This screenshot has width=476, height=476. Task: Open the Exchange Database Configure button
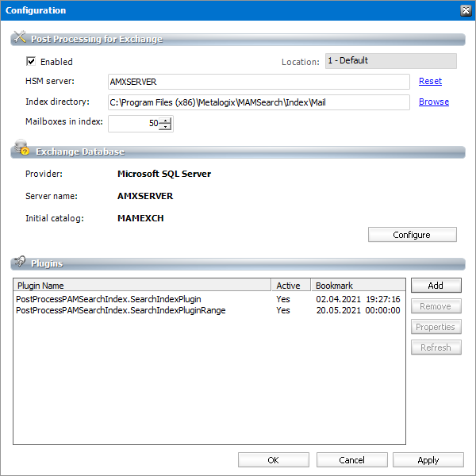412,234
